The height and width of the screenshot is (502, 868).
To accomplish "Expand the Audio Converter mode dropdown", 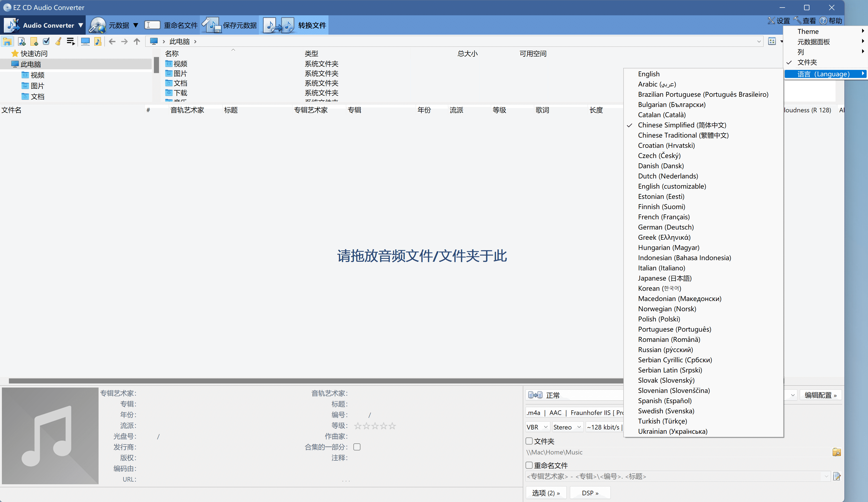I will point(80,25).
